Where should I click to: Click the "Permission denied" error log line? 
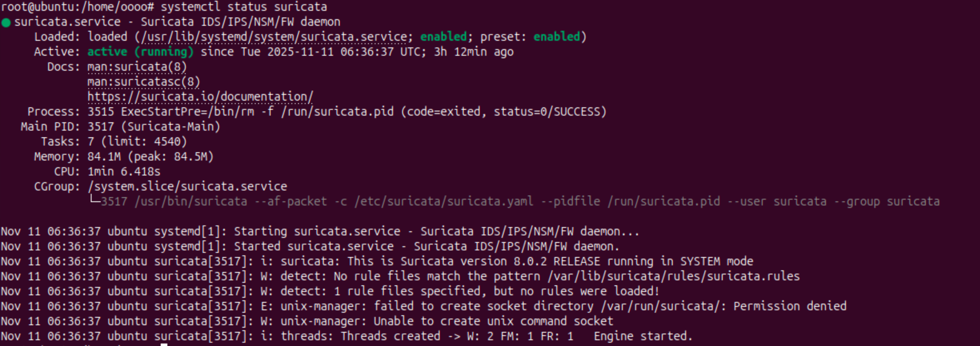pyautogui.click(x=789, y=306)
